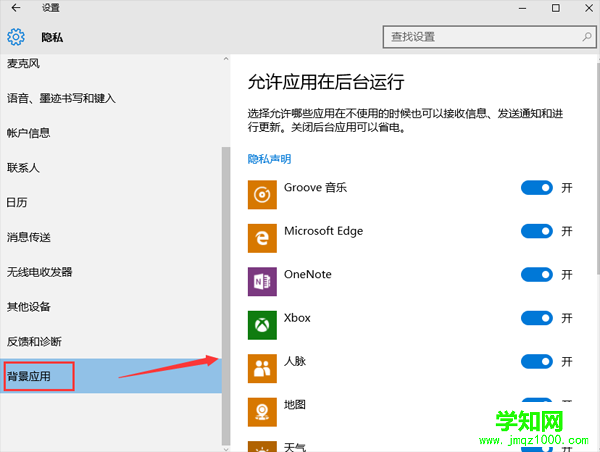Screen dimensions: 600x452
Task: Minimize the settings window
Action: (x=522, y=8)
